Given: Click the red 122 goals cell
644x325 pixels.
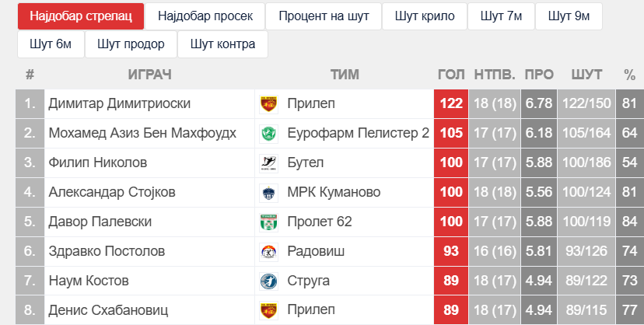Looking at the screenshot, I should tap(451, 103).
